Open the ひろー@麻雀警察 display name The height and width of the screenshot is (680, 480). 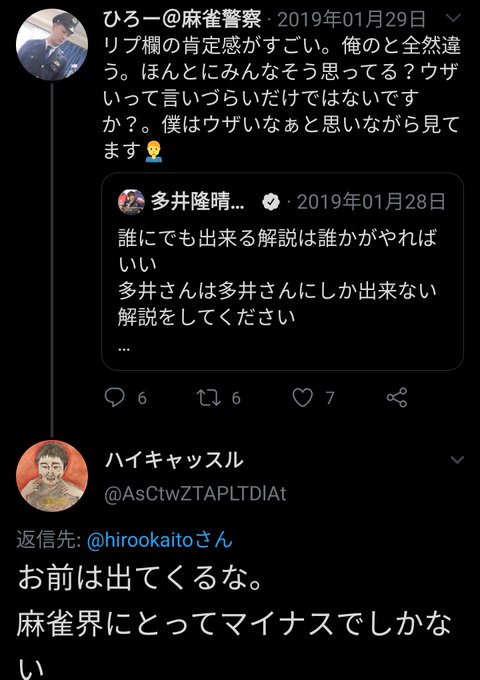coord(182,19)
